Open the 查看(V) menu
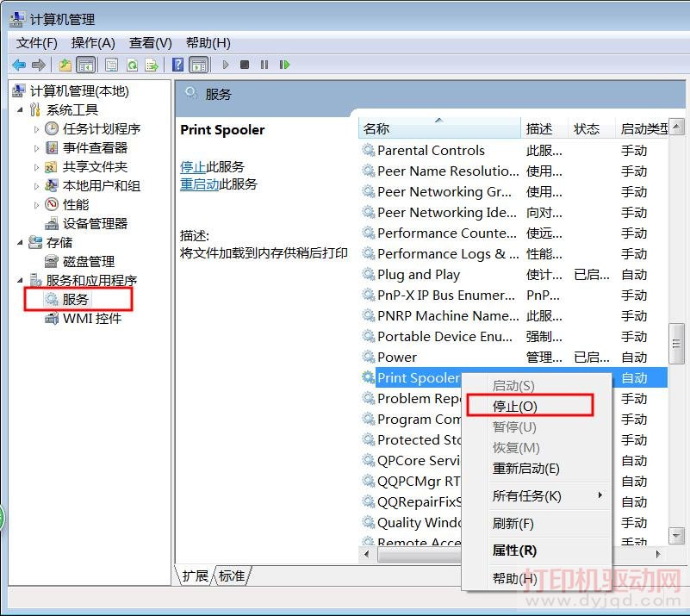690x616 pixels. (x=151, y=43)
